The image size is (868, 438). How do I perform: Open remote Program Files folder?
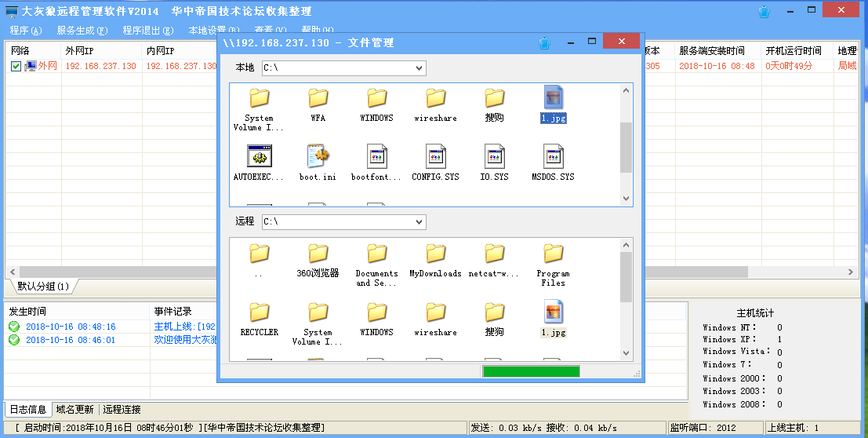(x=553, y=265)
